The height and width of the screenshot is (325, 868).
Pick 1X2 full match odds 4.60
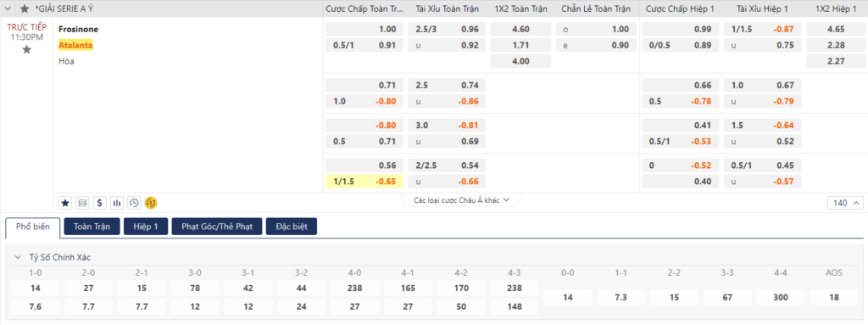tap(521, 30)
